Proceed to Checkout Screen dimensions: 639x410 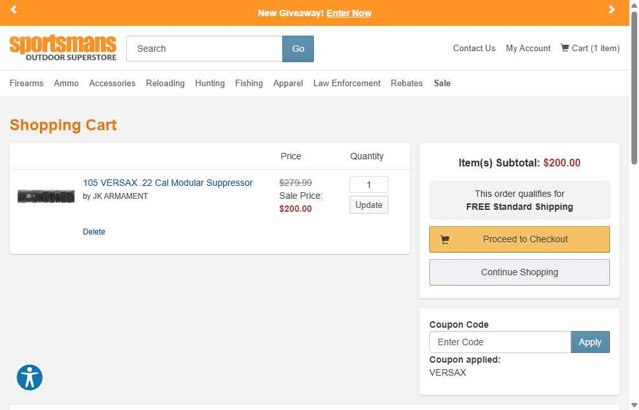[x=519, y=239]
